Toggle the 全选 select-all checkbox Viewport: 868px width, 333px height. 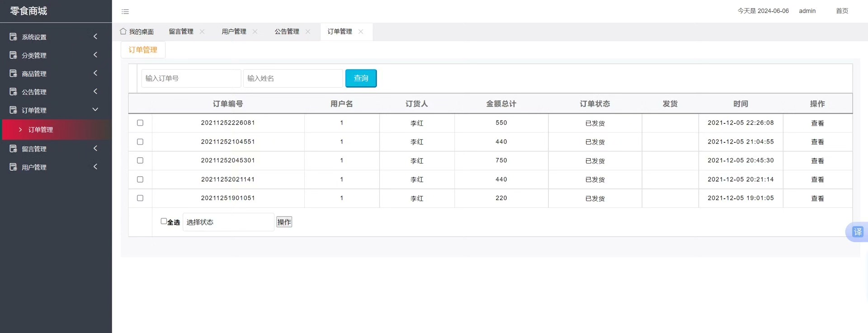(164, 221)
